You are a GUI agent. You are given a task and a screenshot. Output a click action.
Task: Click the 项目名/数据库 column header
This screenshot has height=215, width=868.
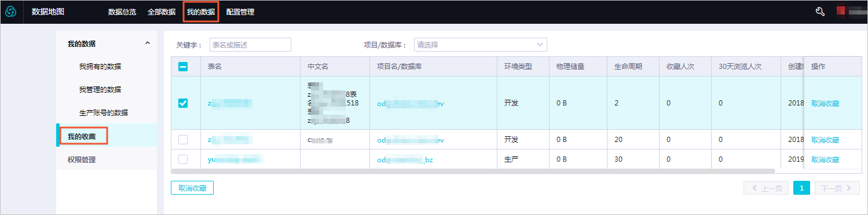pos(400,67)
